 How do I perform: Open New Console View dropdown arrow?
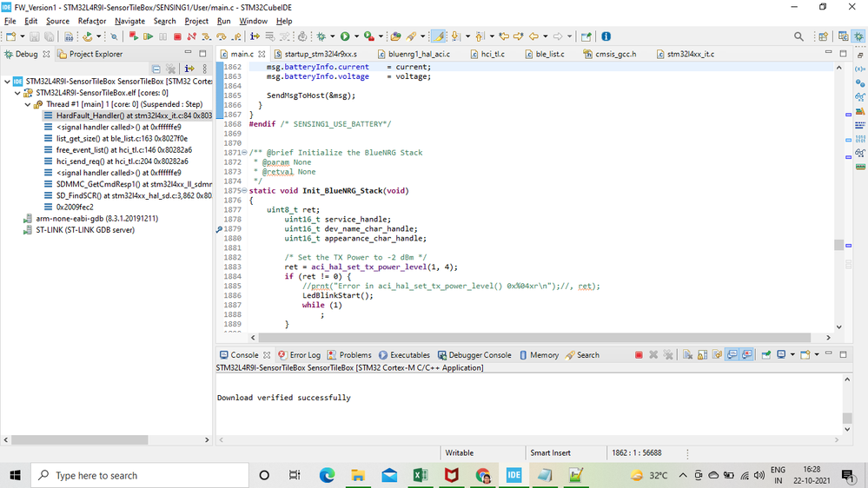click(817, 354)
